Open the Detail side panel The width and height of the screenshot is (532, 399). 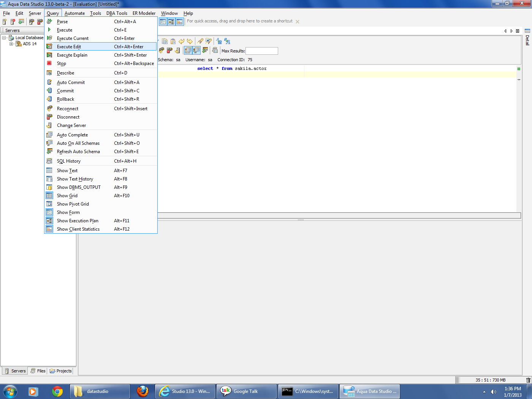click(x=527, y=37)
